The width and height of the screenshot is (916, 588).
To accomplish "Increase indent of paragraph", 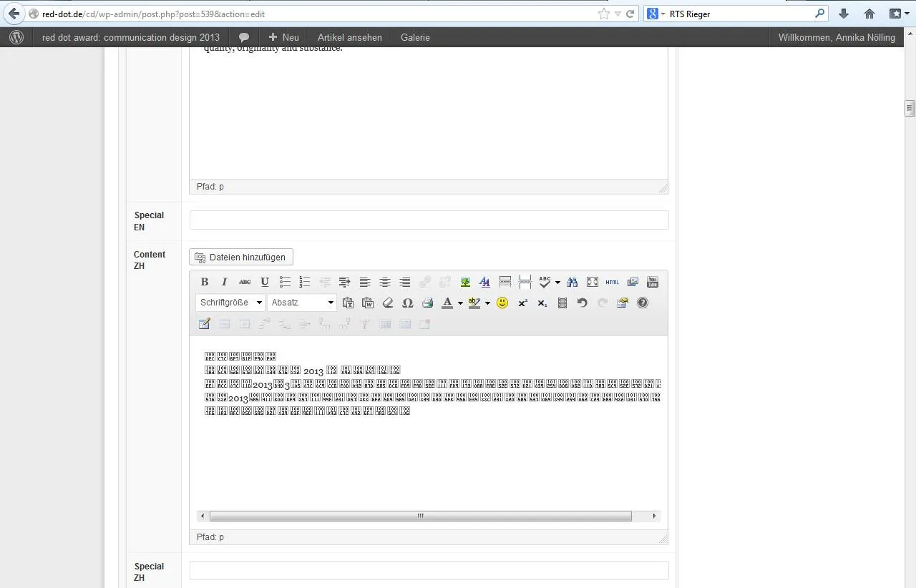I will click(x=345, y=282).
